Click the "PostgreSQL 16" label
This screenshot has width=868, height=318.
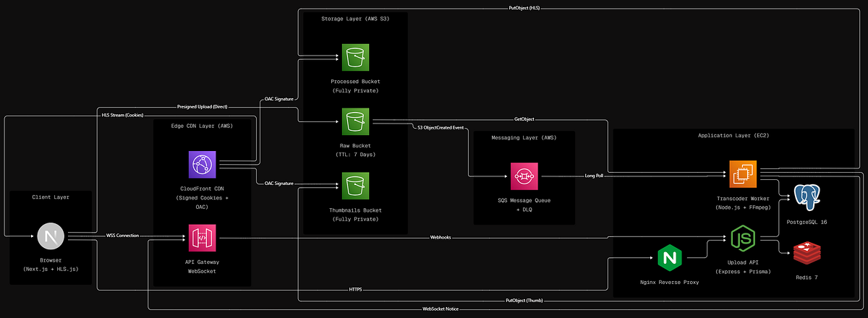(x=807, y=222)
